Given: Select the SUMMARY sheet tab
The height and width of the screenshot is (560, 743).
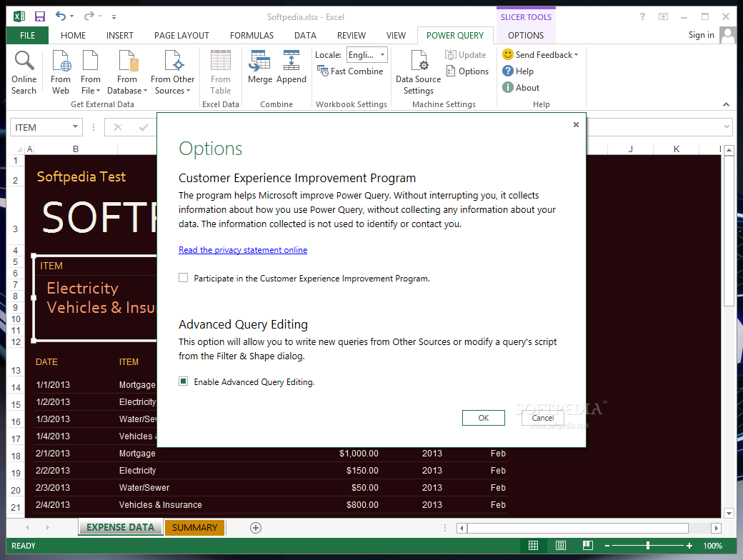Looking at the screenshot, I should (x=195, y=527).
